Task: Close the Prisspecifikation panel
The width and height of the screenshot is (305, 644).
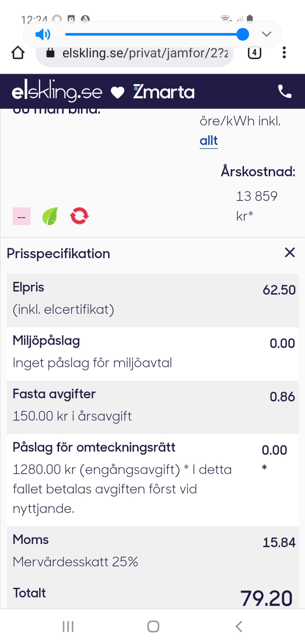Action: [290, 253]
